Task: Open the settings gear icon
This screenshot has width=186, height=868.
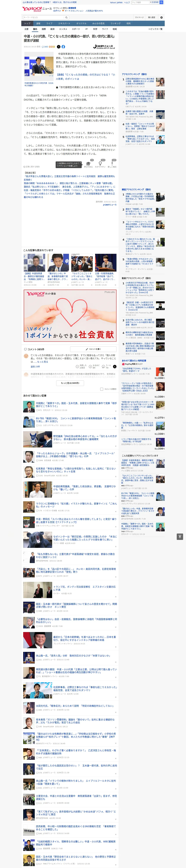Action: pyautogui.click(x=161, y=18)
